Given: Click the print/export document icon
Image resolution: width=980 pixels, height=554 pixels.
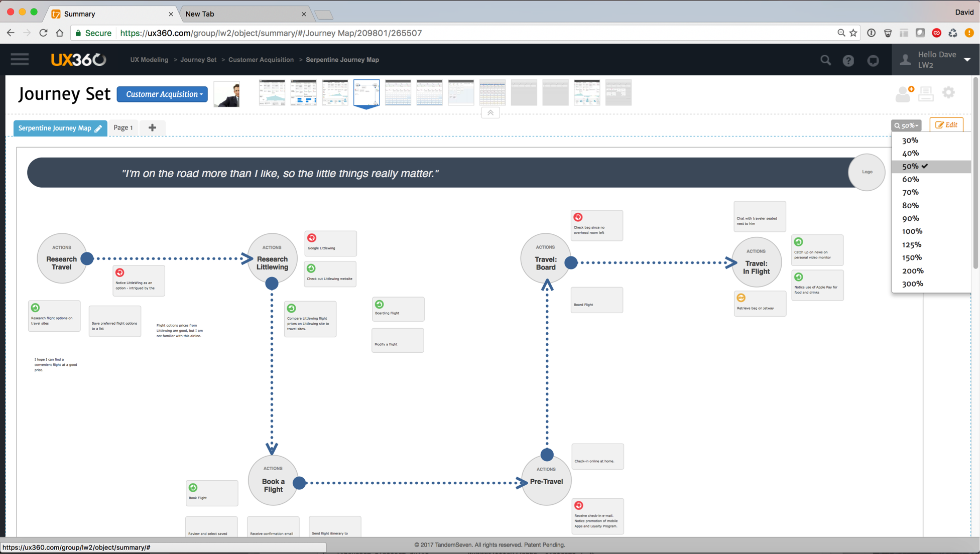Looking at the screenshot, I should tap(926, 93).
